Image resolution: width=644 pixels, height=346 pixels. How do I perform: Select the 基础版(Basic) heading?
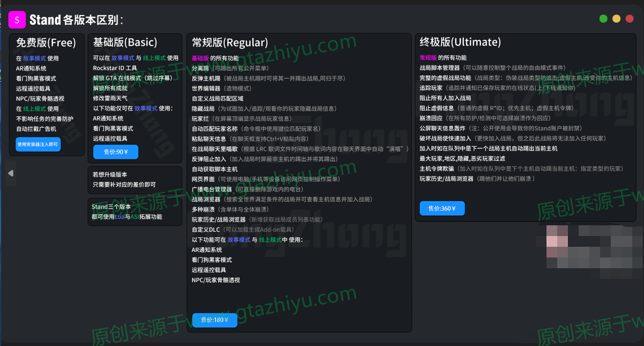125,42
